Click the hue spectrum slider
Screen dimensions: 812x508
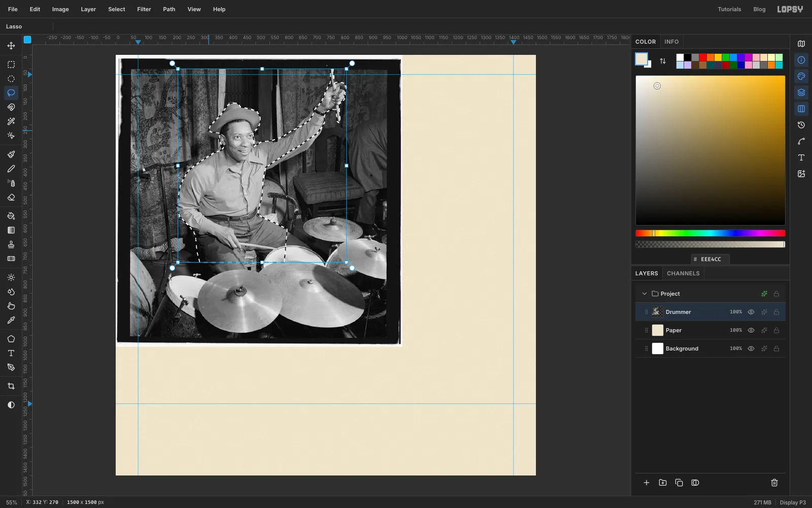tap(710, 233)
